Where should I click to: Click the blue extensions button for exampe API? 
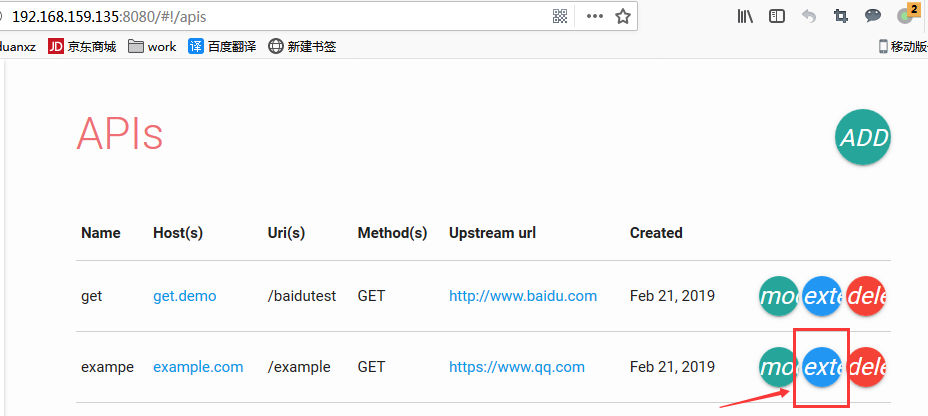coord(822,367)
